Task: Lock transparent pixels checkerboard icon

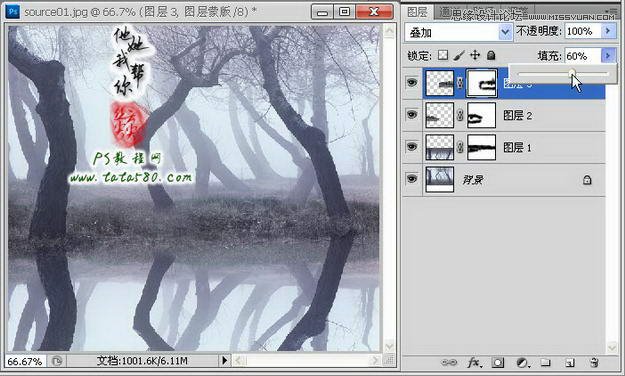Action: pos(443,55)
